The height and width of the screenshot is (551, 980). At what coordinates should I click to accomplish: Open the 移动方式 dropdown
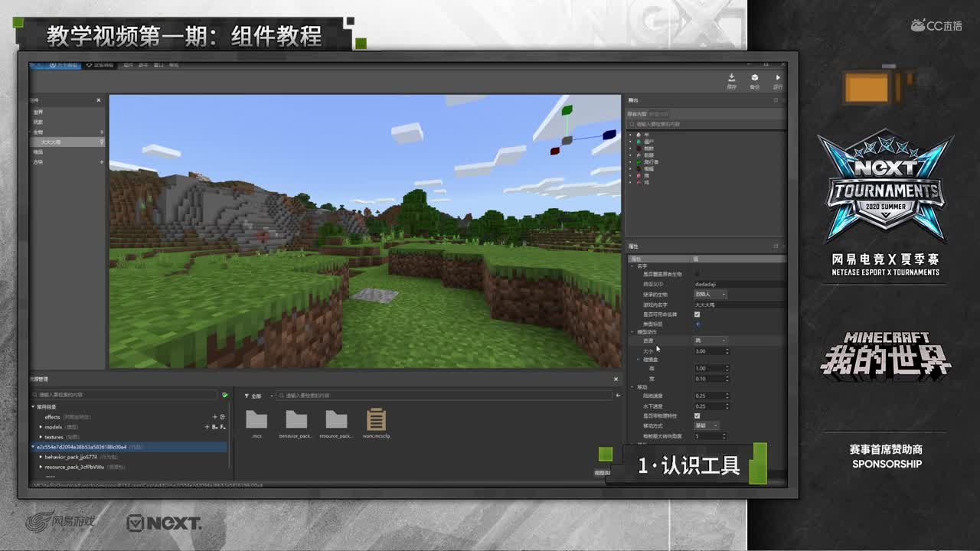[706, 425]
